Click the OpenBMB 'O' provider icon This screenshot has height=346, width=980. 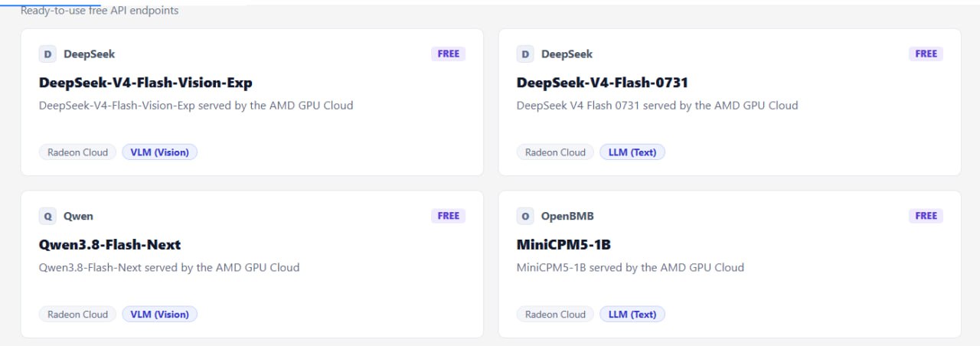(x=525, y=217)
